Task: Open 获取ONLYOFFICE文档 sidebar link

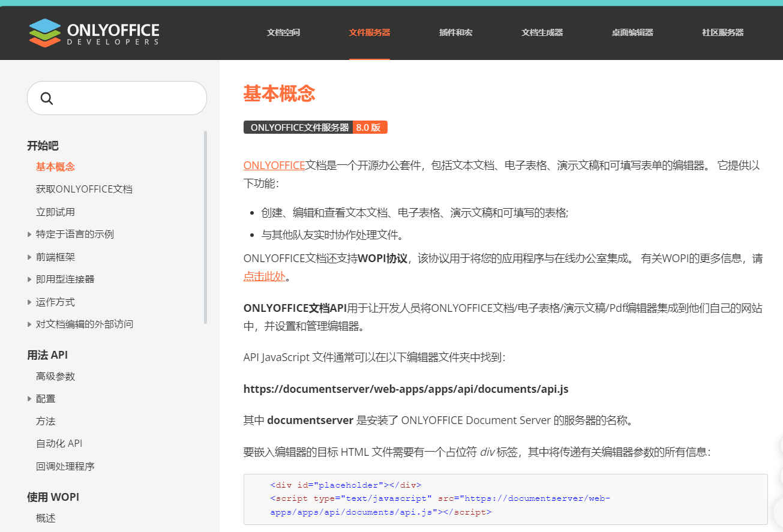Action: click(84, 189)
